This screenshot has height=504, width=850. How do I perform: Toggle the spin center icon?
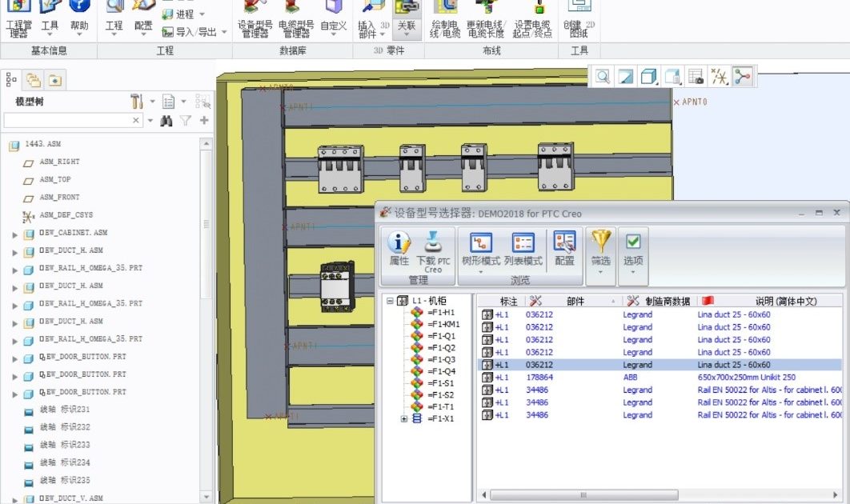[x=743, y=77]
